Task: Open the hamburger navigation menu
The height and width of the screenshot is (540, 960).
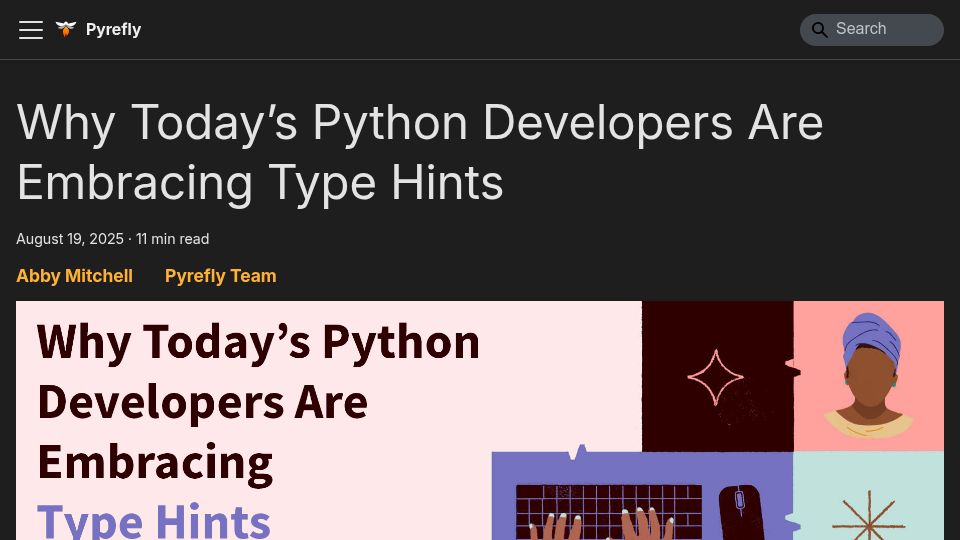Action: (x=31, y=29)
